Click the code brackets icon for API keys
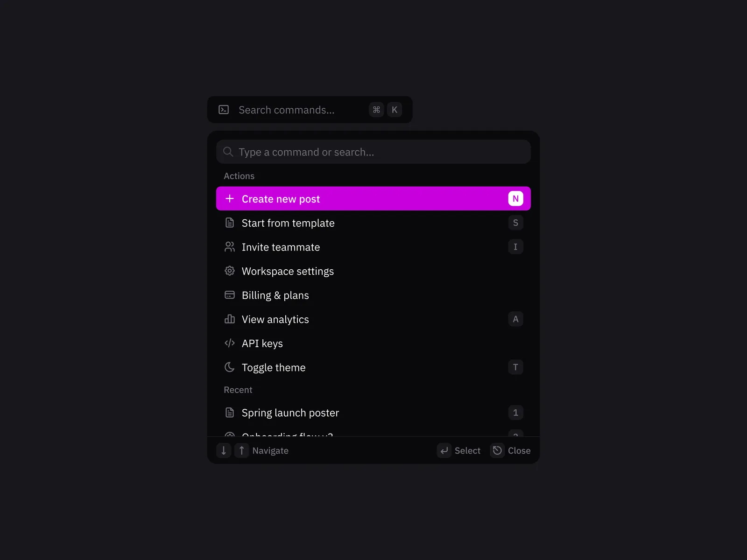 click(x=230, y=343)
